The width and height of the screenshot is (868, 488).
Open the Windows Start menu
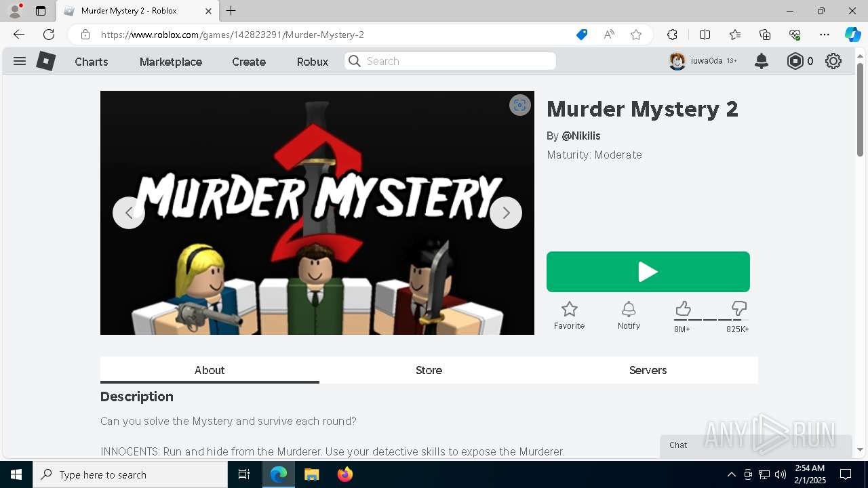(16, 474)
